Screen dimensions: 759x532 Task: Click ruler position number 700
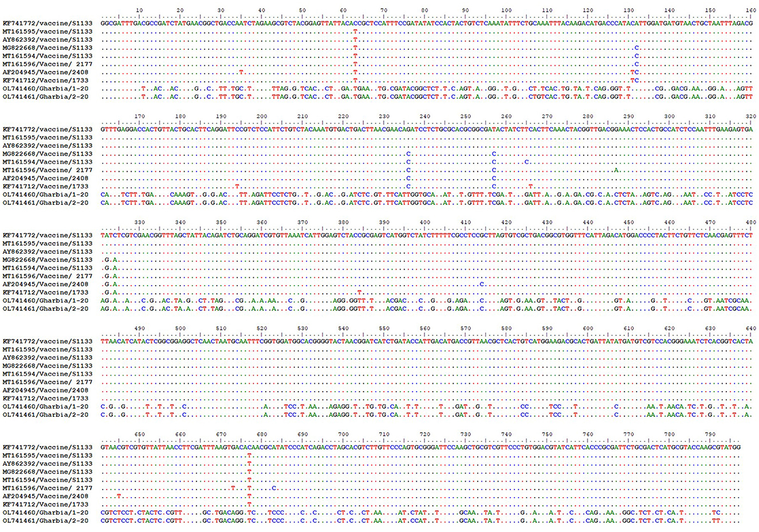343,434
